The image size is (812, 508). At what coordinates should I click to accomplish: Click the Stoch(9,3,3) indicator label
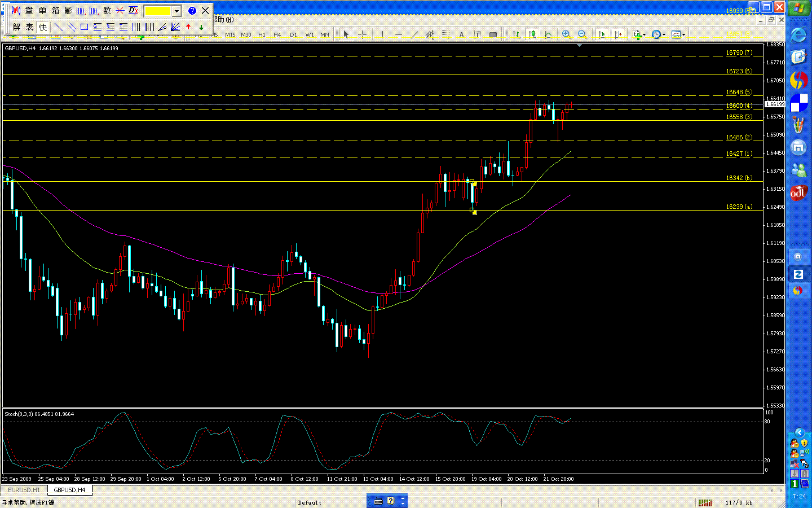(39, 414)
